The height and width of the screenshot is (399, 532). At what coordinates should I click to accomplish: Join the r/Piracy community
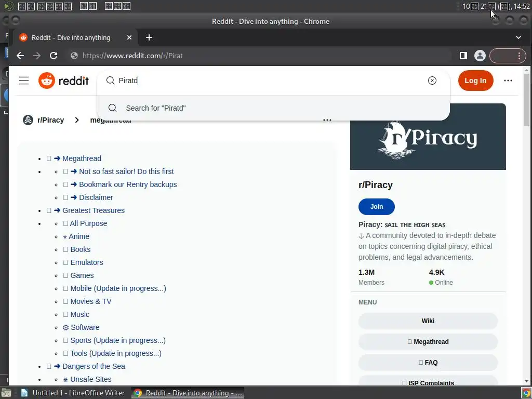376,207
